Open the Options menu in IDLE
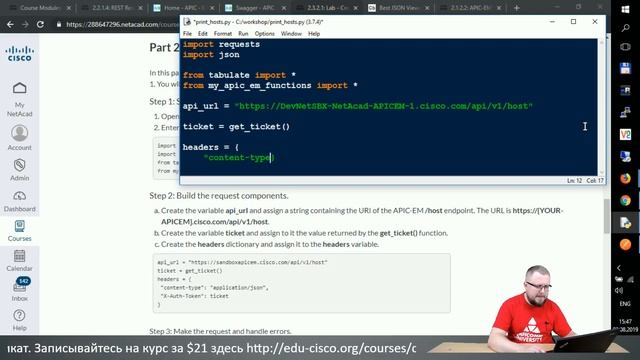The width and height of the screenshot is (640, 360). tap(264, 33)
